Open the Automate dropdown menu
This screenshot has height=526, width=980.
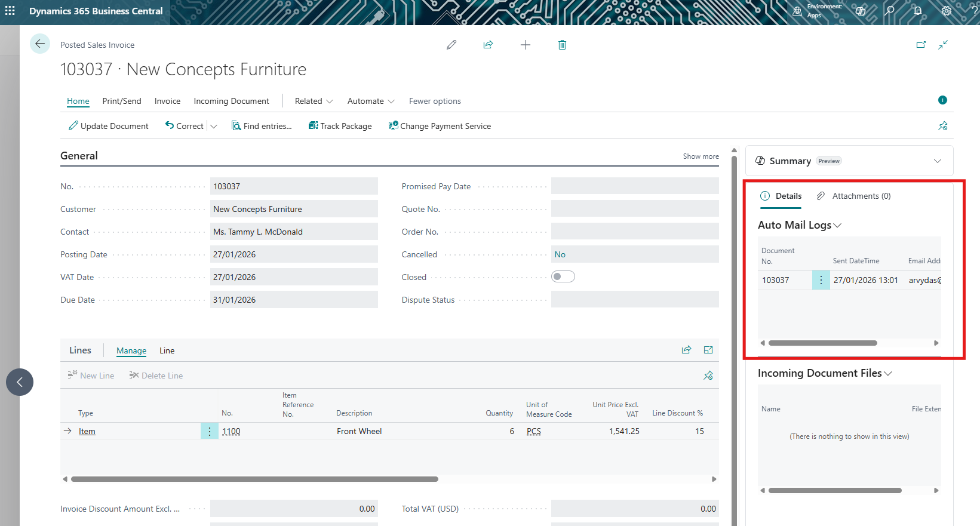[371, 101]
